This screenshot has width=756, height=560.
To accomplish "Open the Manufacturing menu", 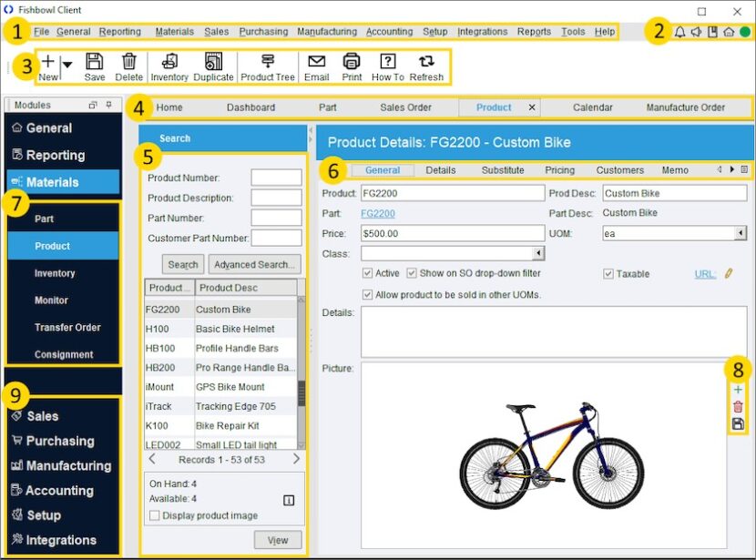I will pos(326,31).
